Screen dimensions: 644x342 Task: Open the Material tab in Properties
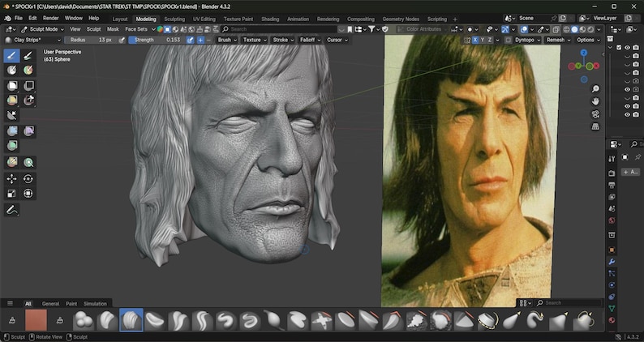612,320
